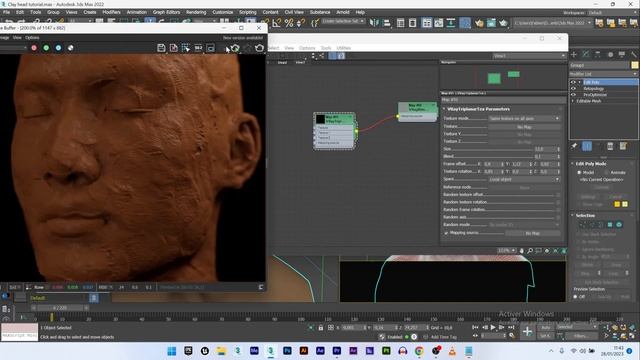The width and height of the screenshot is (640, 360).
Task: Open the Scripting menu
Action: point(247,12)
